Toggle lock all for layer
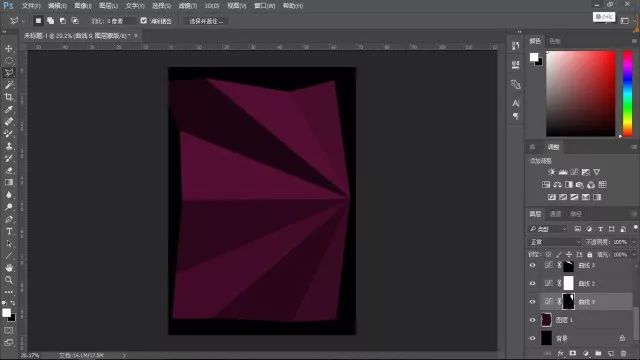The image size is (640, 360). click(589, 255)
